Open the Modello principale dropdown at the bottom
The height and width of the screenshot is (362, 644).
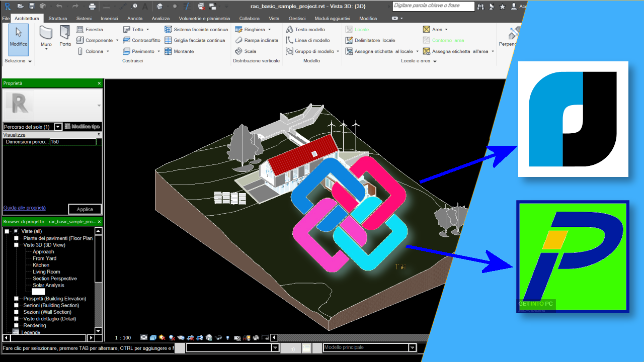tap(412, 347)
